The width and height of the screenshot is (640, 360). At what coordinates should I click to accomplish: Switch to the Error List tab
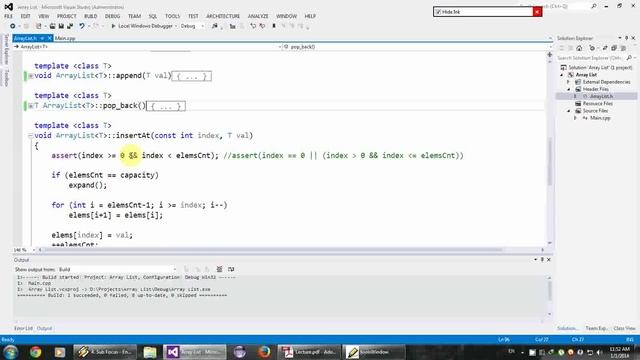coord(23,328)
